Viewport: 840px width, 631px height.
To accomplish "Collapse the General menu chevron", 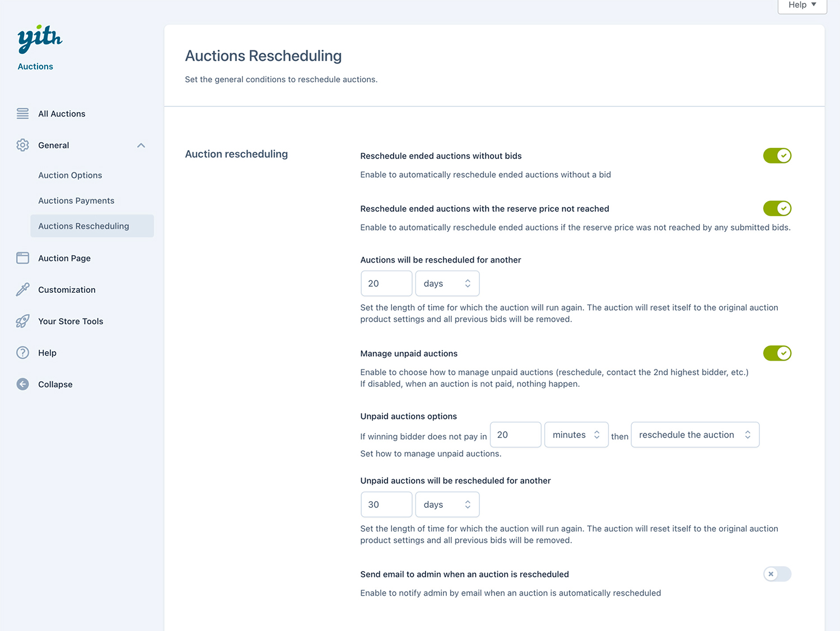I will (141, 146).
